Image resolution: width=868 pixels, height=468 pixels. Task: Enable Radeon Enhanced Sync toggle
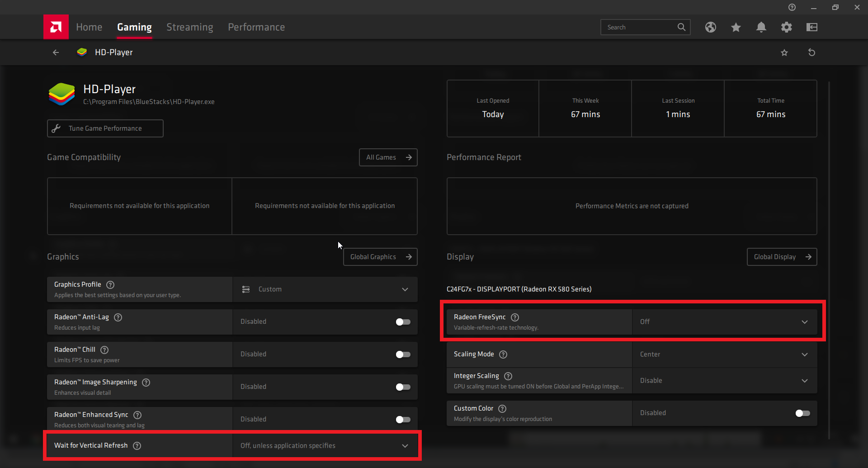click(403, 420)
